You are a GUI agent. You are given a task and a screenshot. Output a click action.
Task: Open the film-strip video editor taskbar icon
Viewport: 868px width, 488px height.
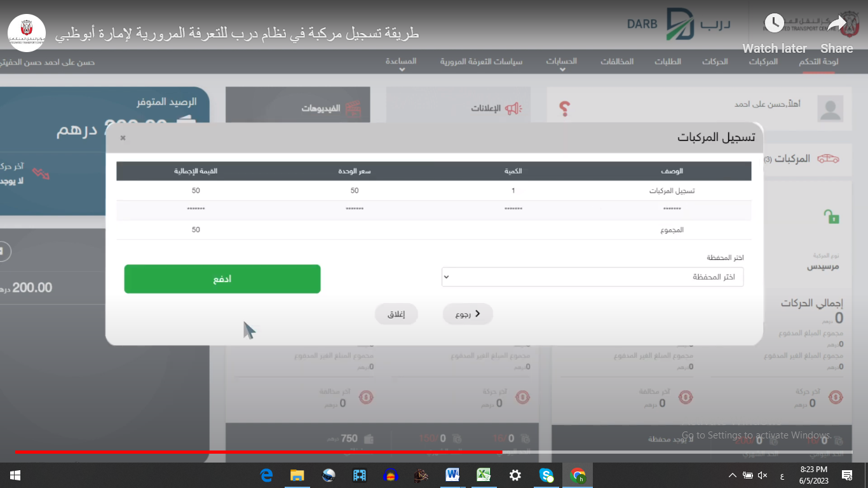coord(359,475)
